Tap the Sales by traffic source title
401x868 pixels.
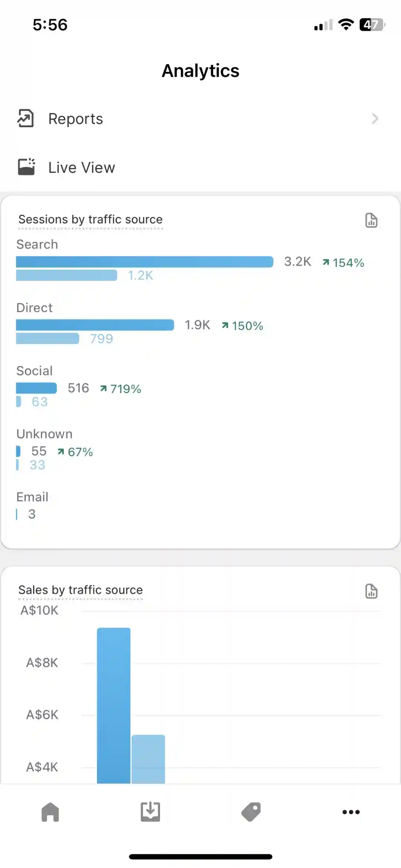tap(81, 590)
